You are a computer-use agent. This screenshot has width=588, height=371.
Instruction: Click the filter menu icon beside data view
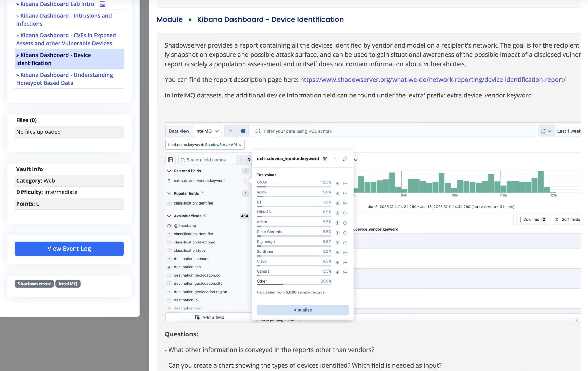pos(230,131)
